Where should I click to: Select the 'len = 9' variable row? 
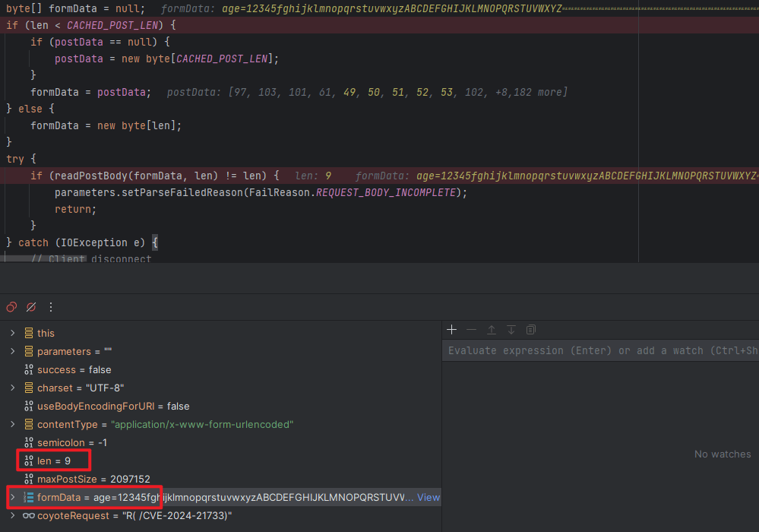[x=221, y=461]
